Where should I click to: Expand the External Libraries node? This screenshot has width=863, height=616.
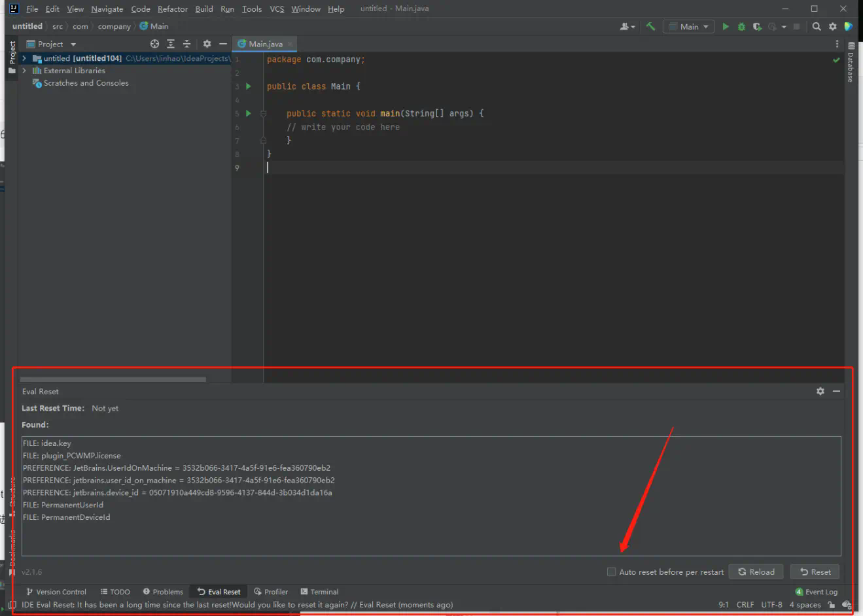pyautogui.click(x=24, y=71)
